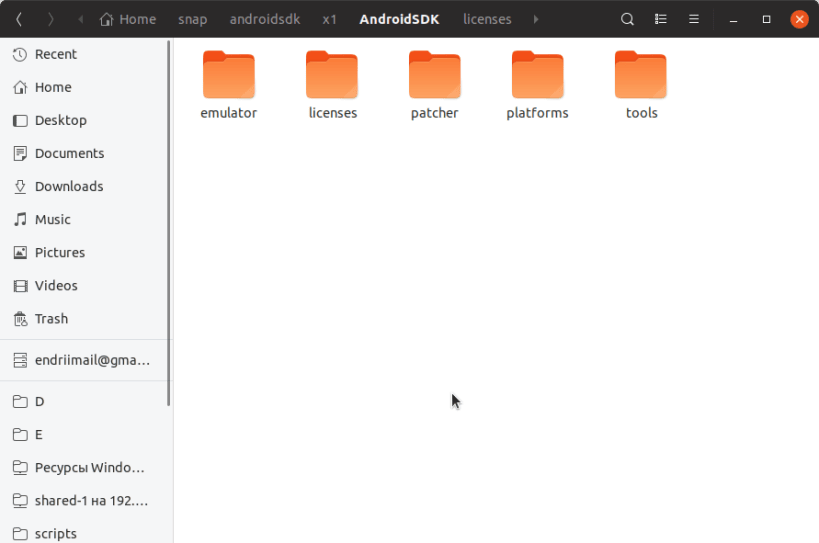Click the emulator folder name label
Image resolution: width=819 pixels, height=543 pixels.
point(229,113)
